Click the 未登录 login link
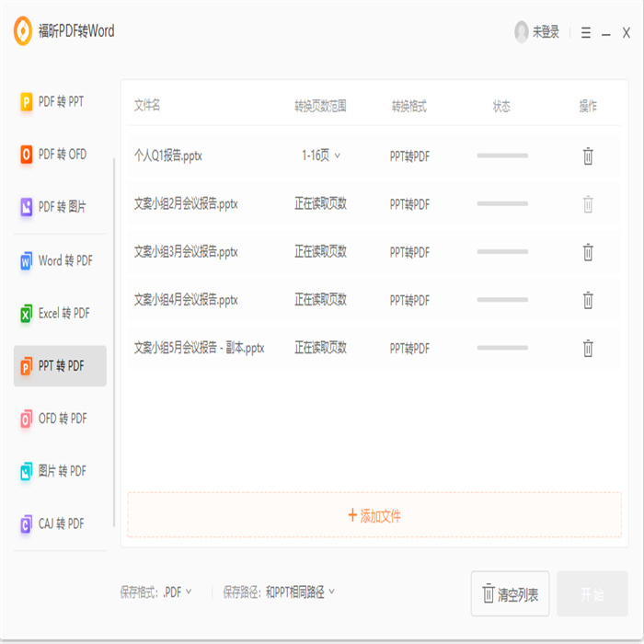Image resolution: width=644 pixels, height=644 pixels. [x=546, y=32]
